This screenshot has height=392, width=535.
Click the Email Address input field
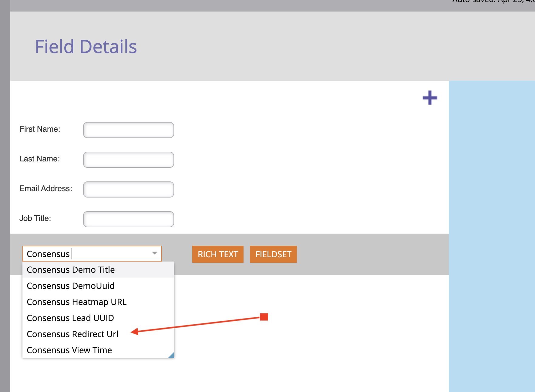(128, 189)
